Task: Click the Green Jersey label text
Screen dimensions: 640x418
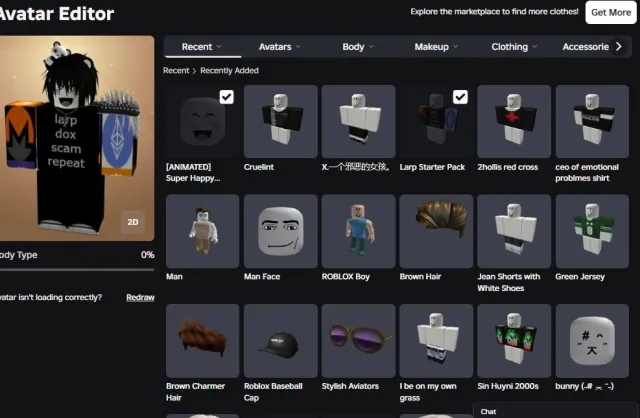Action: pyautogui.click(x=580, y=276)
